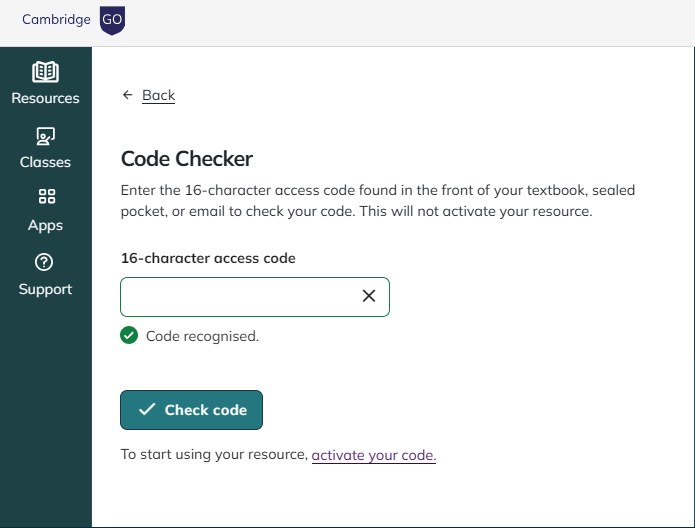Click the Cambridge wordmark in the header

point(56,20)
